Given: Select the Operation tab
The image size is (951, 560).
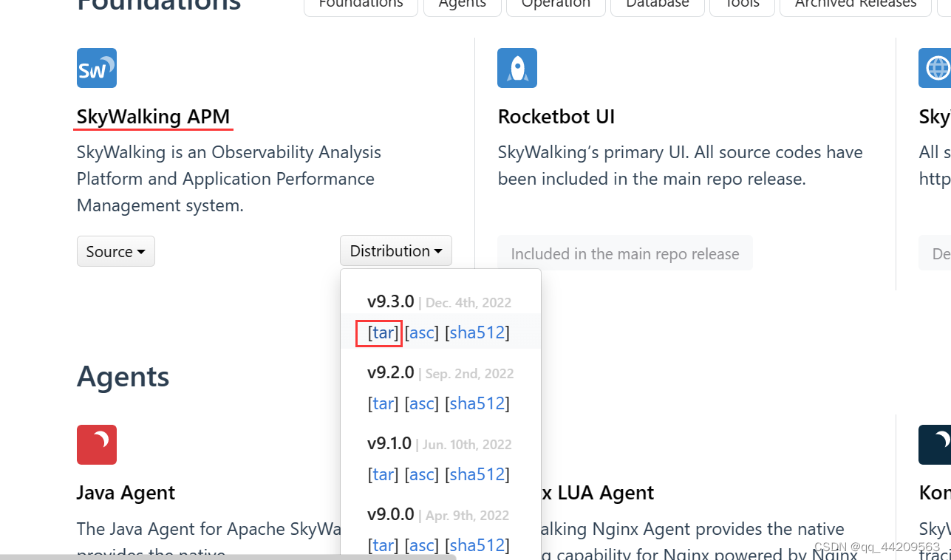Looking at the screenshot, I should tap(556, 4).
